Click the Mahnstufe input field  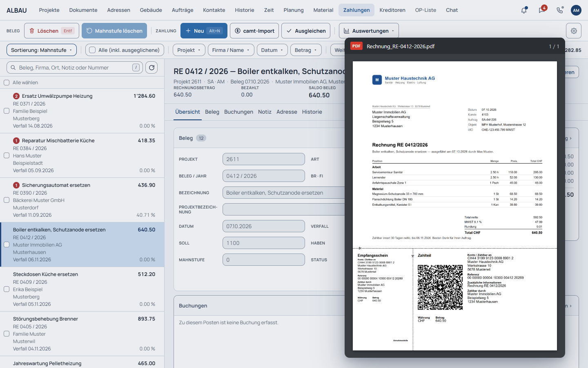[263, 260]
